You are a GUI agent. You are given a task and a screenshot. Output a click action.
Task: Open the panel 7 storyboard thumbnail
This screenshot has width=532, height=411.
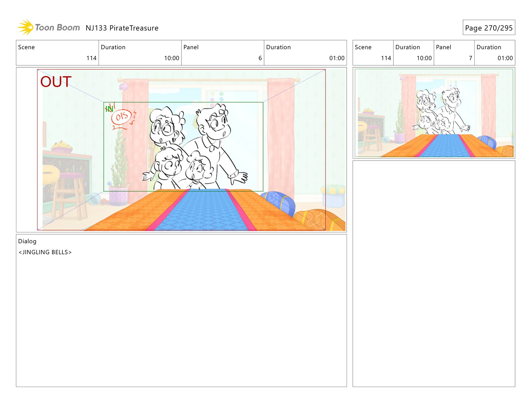click(x=434, y=113)
